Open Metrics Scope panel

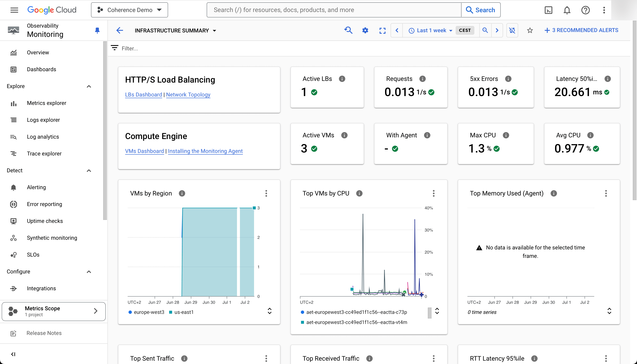pos(54,311)
